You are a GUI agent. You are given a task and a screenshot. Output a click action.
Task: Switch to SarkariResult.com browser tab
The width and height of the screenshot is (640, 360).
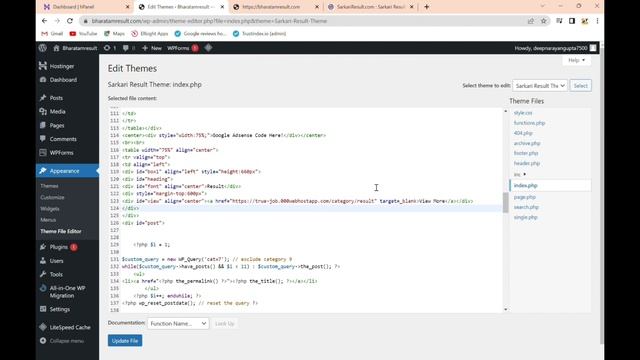(x=371, y=7)
